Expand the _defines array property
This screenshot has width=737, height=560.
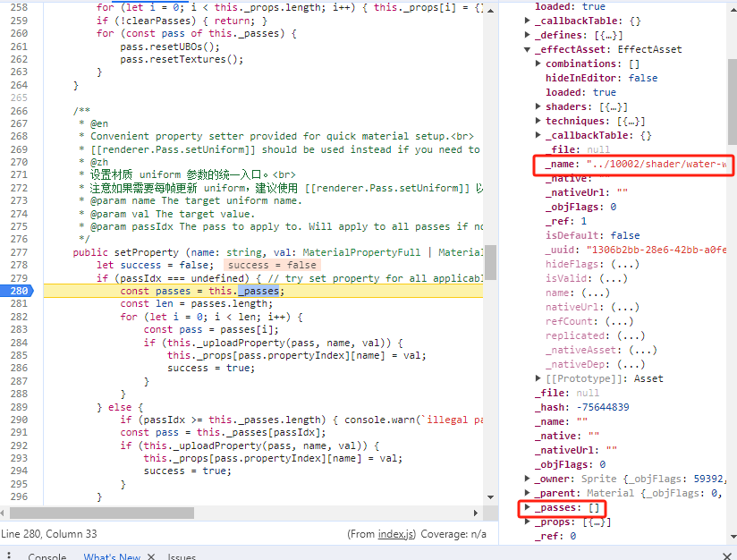click(528, 35)
